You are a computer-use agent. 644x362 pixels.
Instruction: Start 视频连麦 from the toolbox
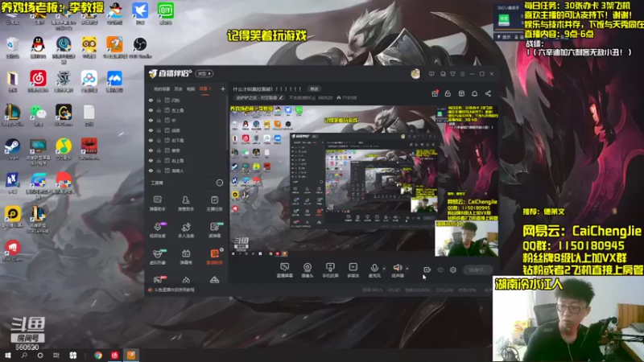pos(157,229)
